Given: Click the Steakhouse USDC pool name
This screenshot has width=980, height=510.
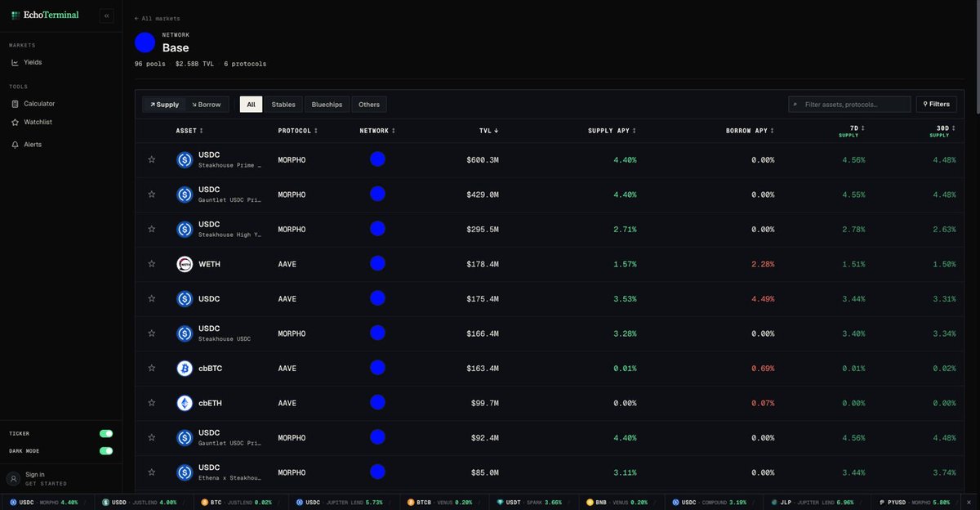Looking at the screenshot, I should point(225,338).
